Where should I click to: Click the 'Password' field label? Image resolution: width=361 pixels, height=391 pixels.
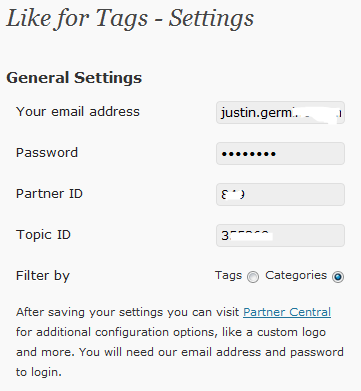[x=47, y=153]
